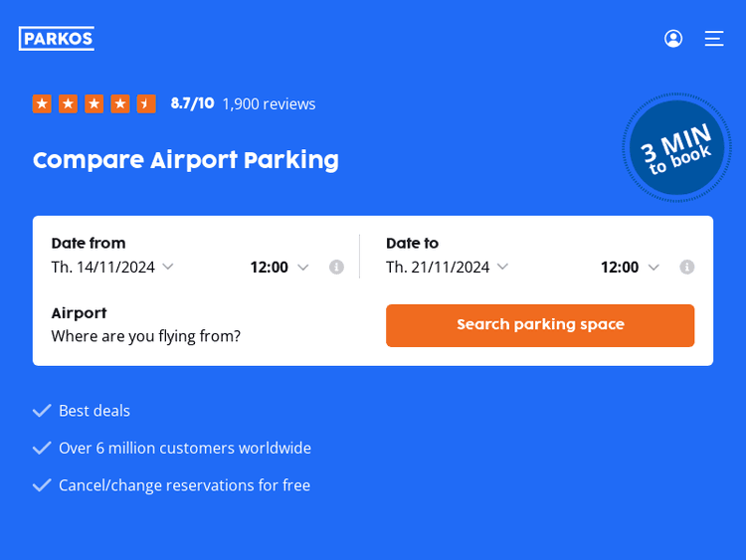Viewport: 746px width, 560px height.
Task: Click the 3 MIN to book badge
Action: (x=676, y=148)
